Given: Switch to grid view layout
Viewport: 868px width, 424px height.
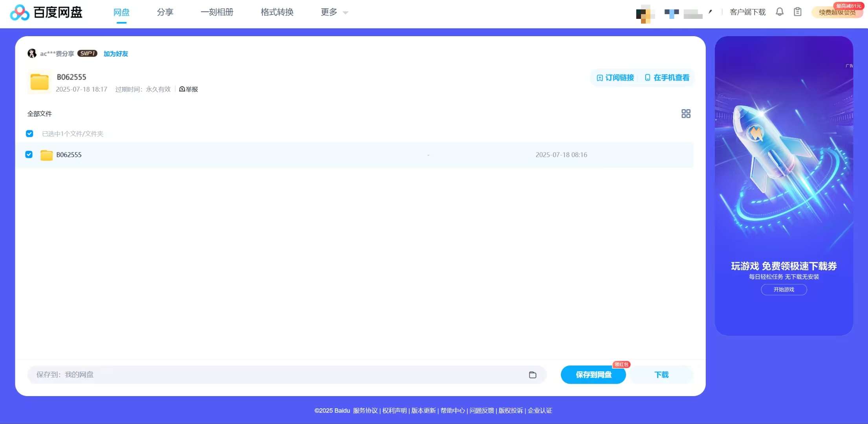Looking at the screenshot, I should tap(686, 114).
